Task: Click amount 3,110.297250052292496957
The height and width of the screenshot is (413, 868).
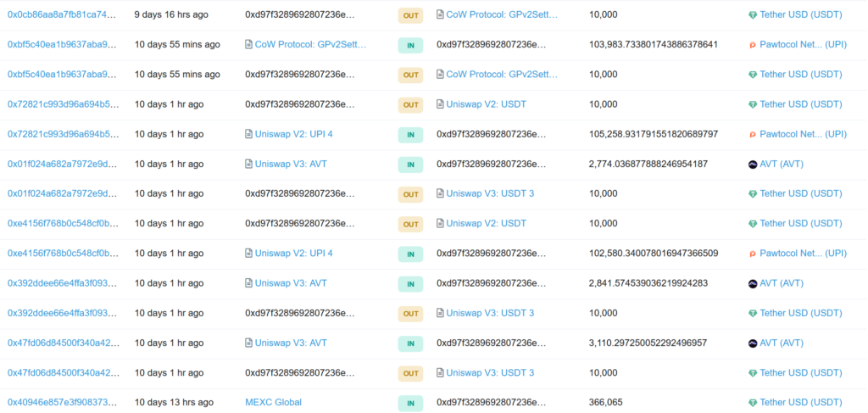Action: 648,343
